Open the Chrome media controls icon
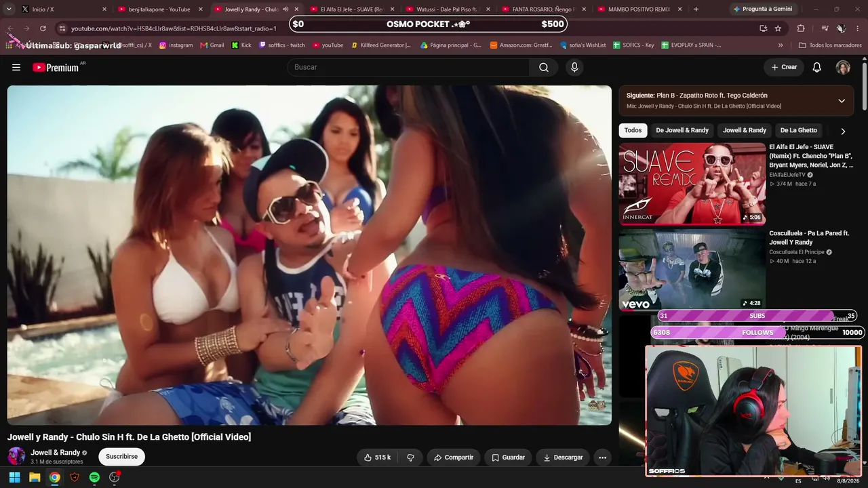Viewport: 868px width, 488px height. pos(825,28)
